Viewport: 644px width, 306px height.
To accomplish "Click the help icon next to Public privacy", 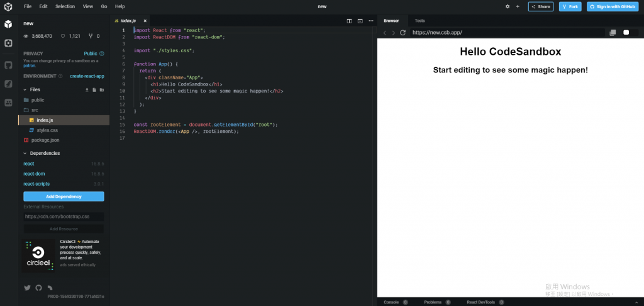I will pyautogui.click(x=102, y=54).
